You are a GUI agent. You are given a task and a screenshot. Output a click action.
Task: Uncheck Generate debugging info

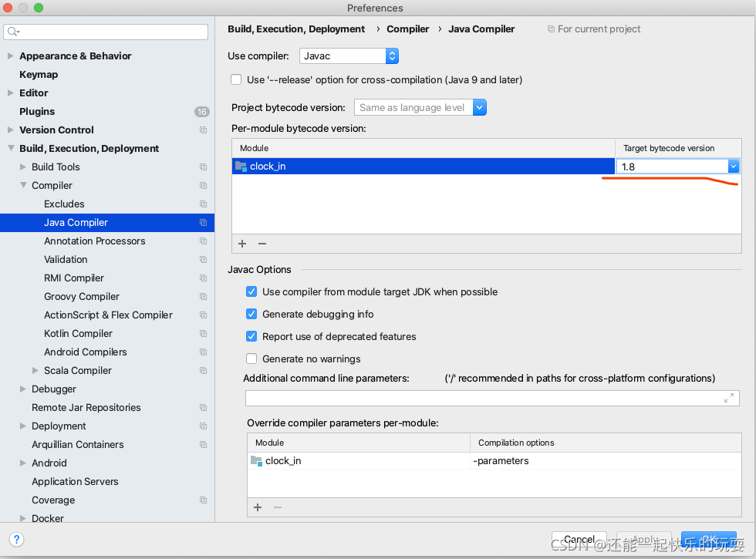coord(251,315)
